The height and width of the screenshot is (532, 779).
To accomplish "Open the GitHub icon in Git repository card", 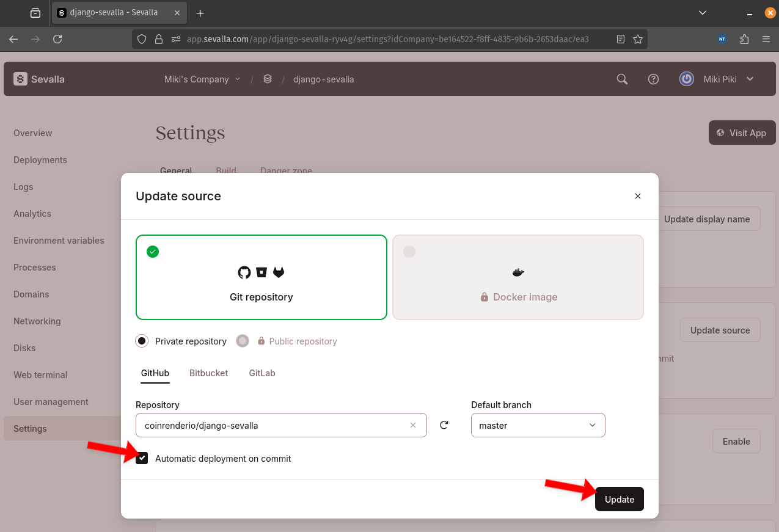I will point(244,272).
